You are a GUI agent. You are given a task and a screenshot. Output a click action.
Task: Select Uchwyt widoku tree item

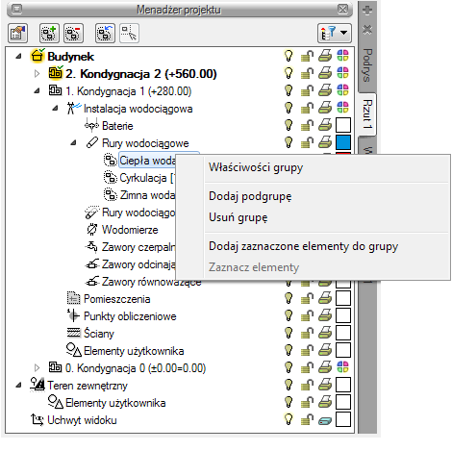82,420
